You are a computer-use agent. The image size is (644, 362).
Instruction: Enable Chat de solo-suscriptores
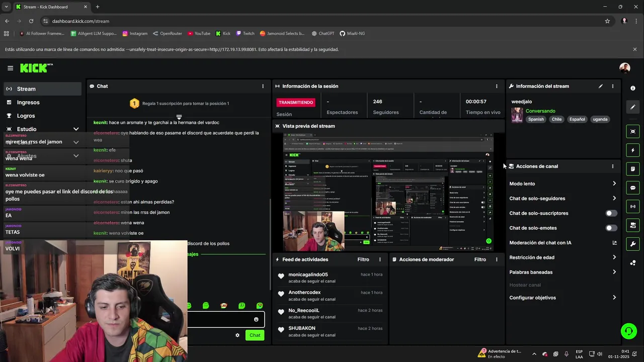[611, 213]
